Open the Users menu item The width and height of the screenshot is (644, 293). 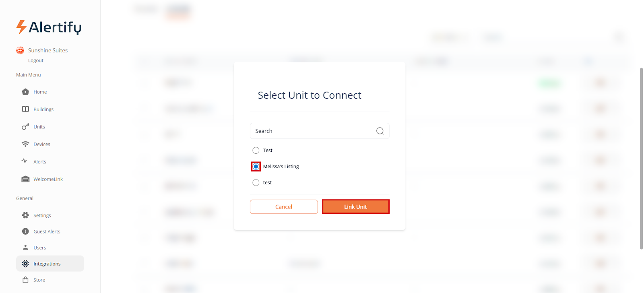[39, 248]
